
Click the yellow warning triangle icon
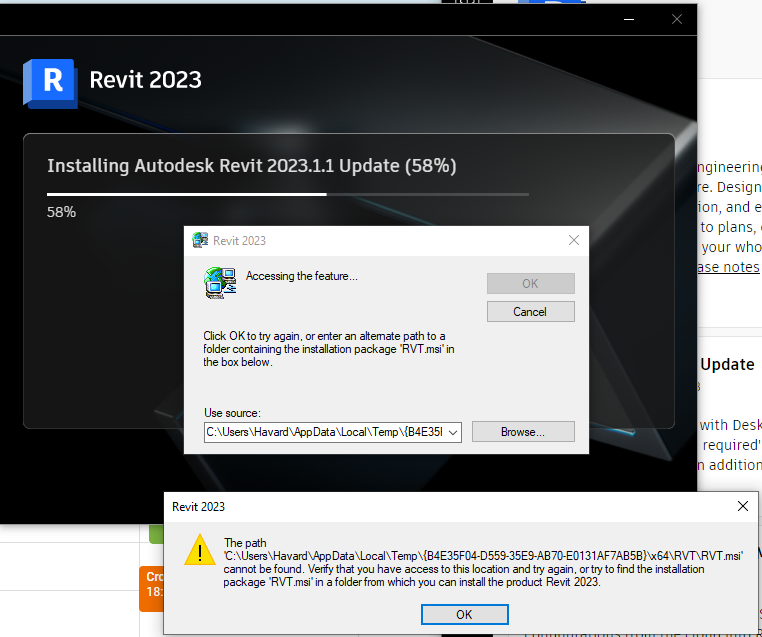(x=200, y=550)
